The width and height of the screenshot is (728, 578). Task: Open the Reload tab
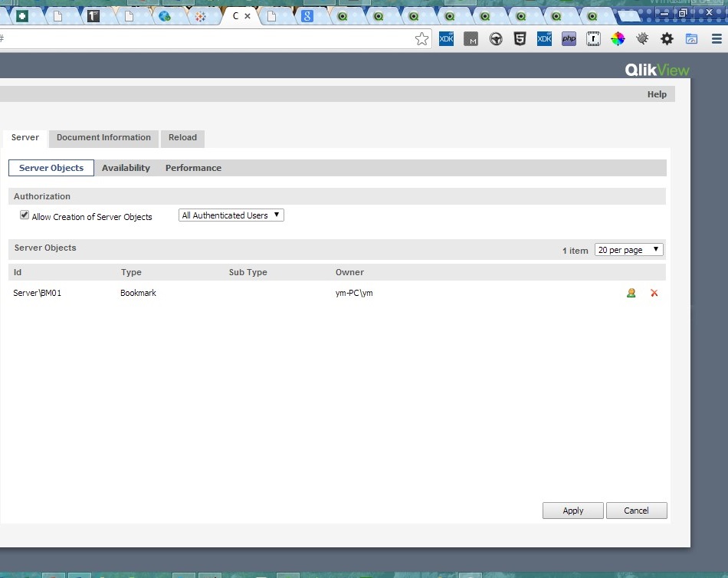[182, 137]
